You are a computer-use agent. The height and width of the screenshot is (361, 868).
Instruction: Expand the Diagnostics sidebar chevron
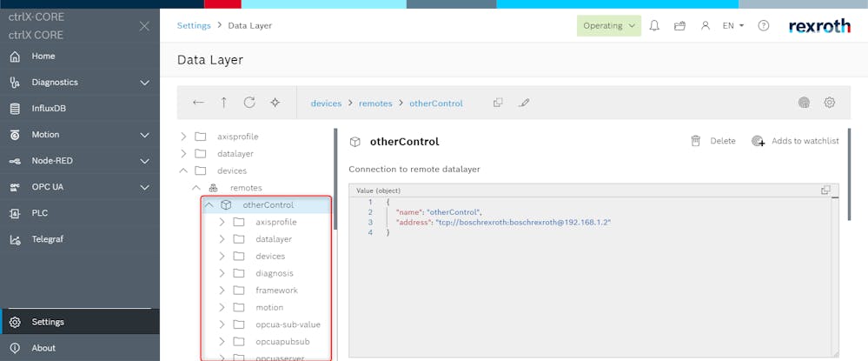(x=144, y=83)
